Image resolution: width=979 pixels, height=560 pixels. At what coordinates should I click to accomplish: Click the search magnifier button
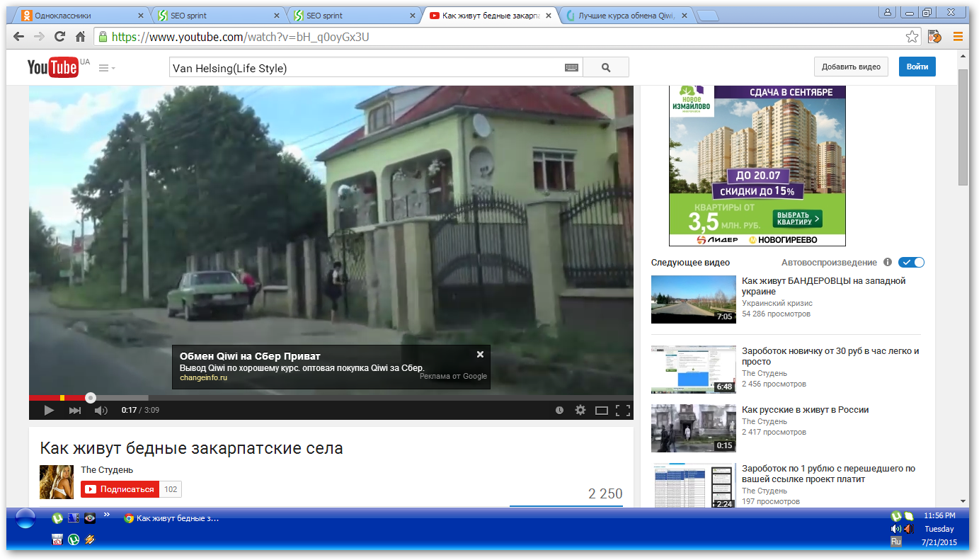click(x=606, y=68)
